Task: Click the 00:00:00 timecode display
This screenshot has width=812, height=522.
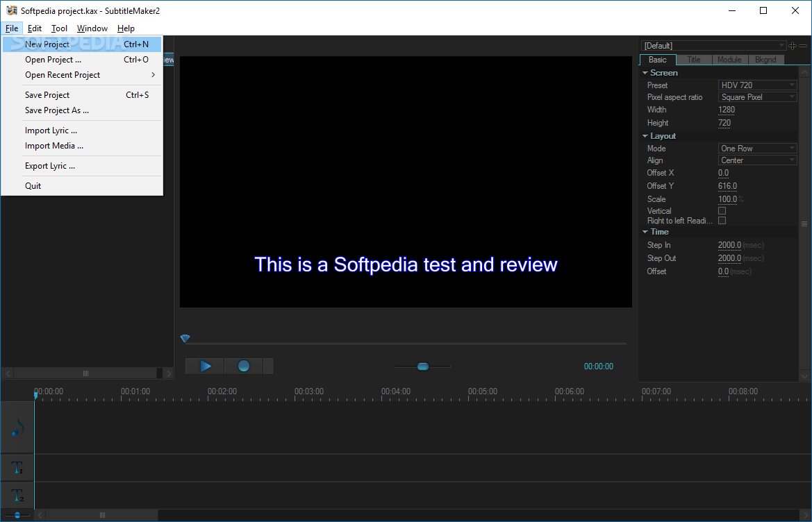Action: coord(599,367)
